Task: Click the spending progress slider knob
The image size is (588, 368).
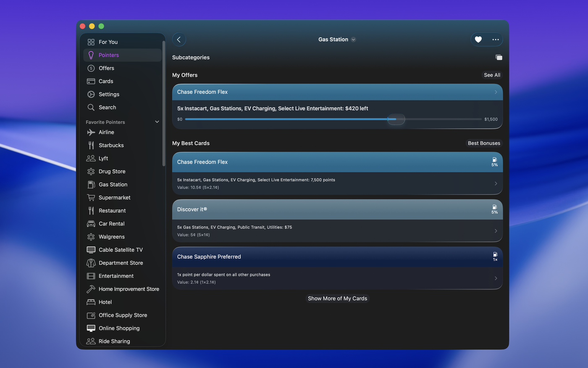Action: point(396,119)
